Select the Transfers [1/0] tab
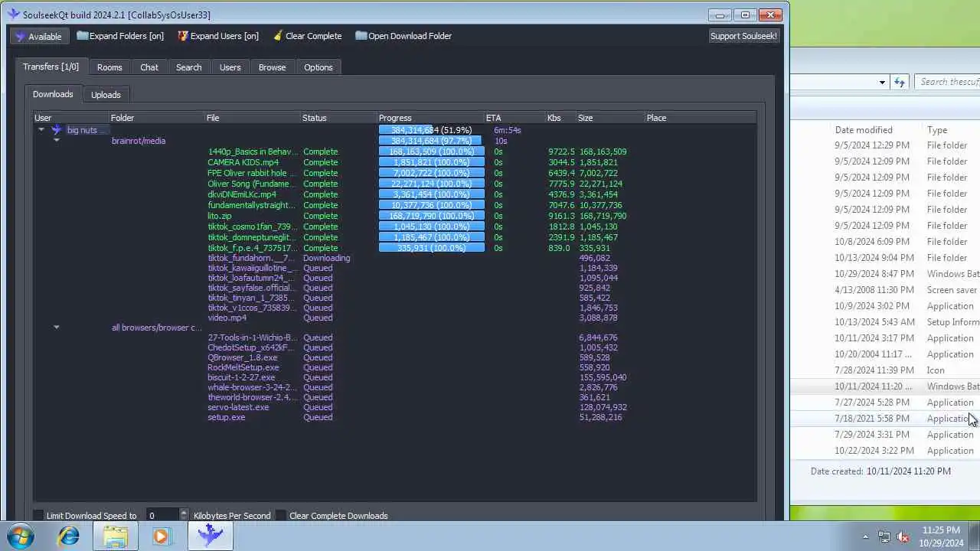Viewport: 980px width, 551px height. pyautogui.click(x=51, y=67)
